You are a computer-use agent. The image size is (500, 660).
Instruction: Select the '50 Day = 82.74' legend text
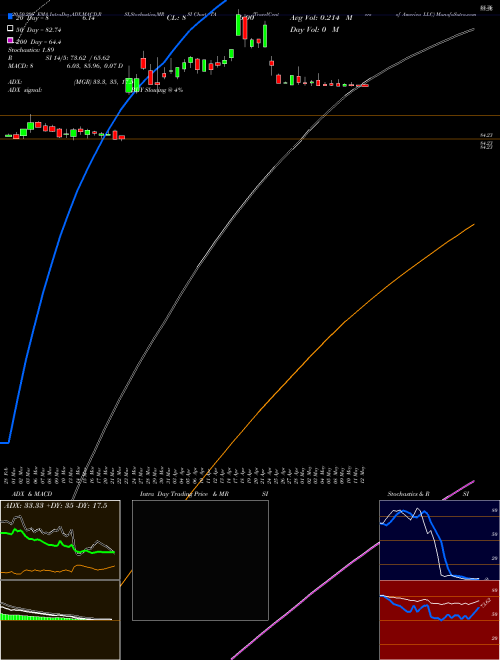click(38, 30)
